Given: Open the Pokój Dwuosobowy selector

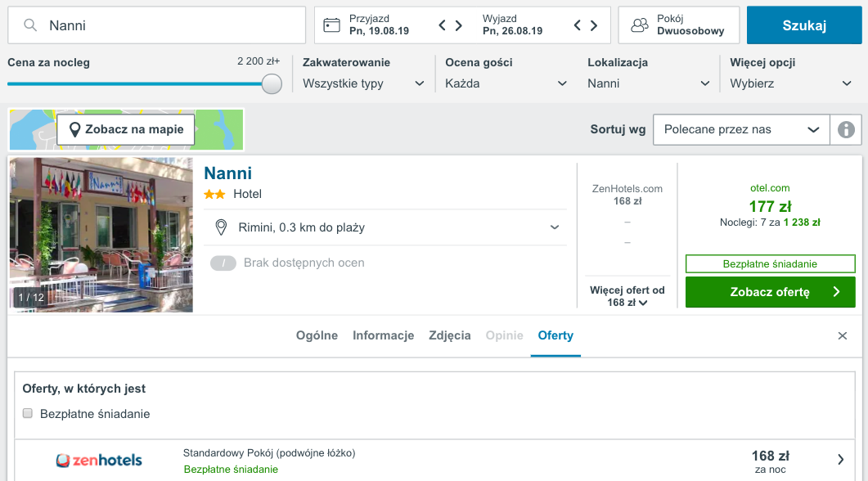Looking at the screenshot, I should (679, 25).
